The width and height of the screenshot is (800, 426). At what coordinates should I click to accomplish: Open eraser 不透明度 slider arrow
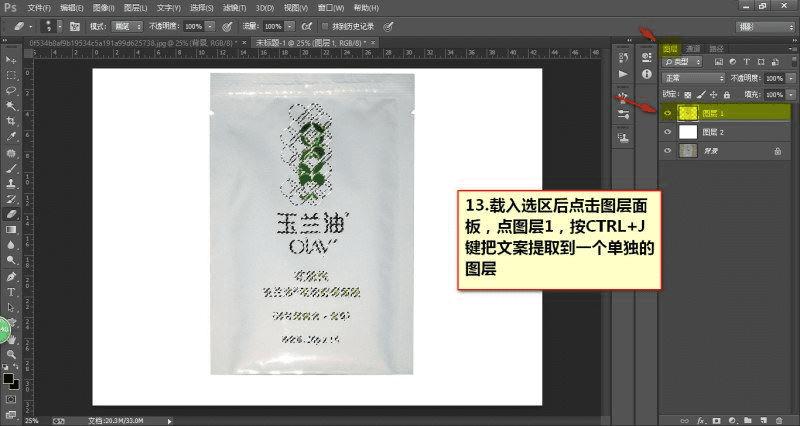[210, 26]
